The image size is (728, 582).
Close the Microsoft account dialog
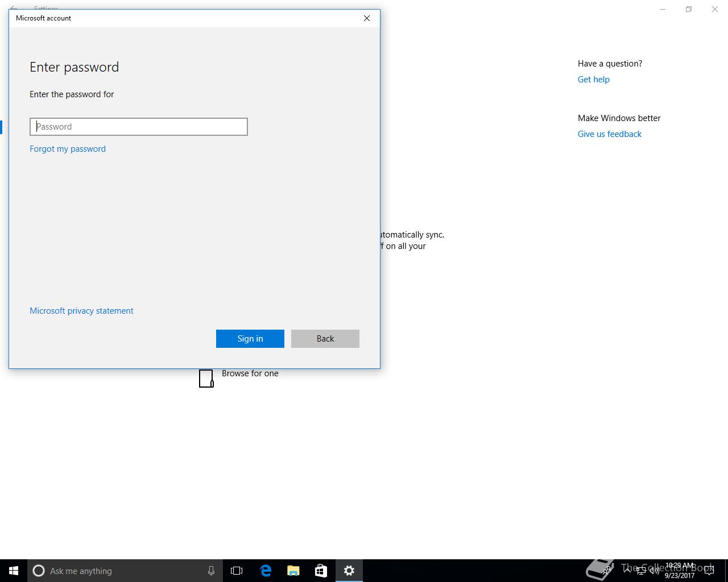pos(367,18)
